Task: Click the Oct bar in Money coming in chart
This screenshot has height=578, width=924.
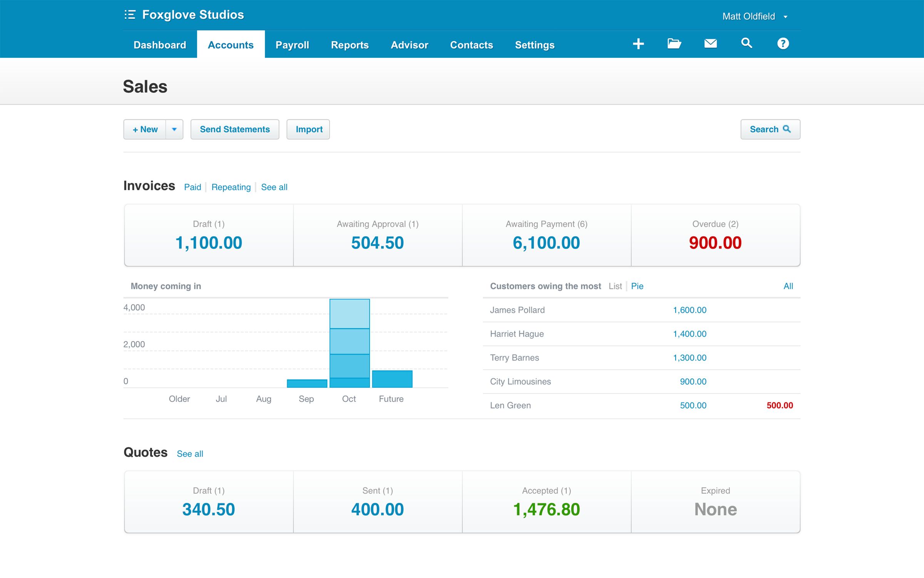Action: (x=349, y=343)
